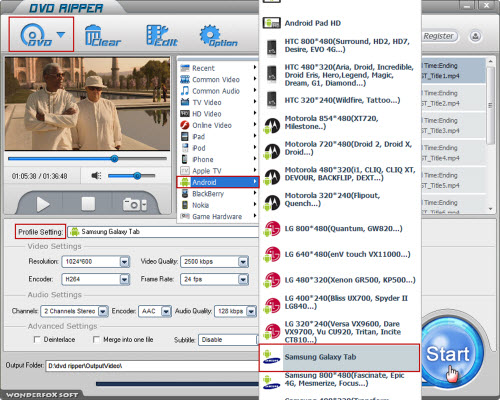Play the video preview
This screenshot has height=400, width=500.
pyautogui.click(x=43, y=204)
